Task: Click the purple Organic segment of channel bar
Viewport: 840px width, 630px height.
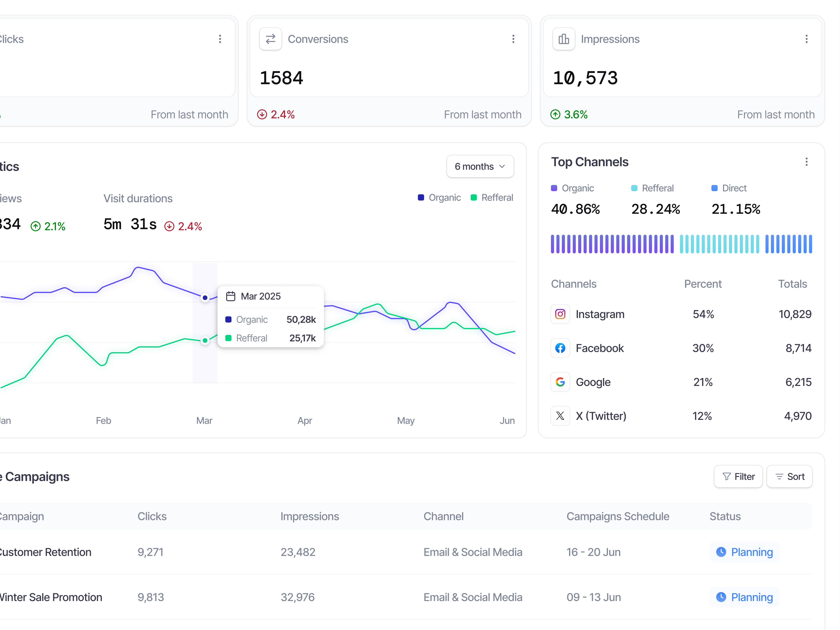Action: 612,244
